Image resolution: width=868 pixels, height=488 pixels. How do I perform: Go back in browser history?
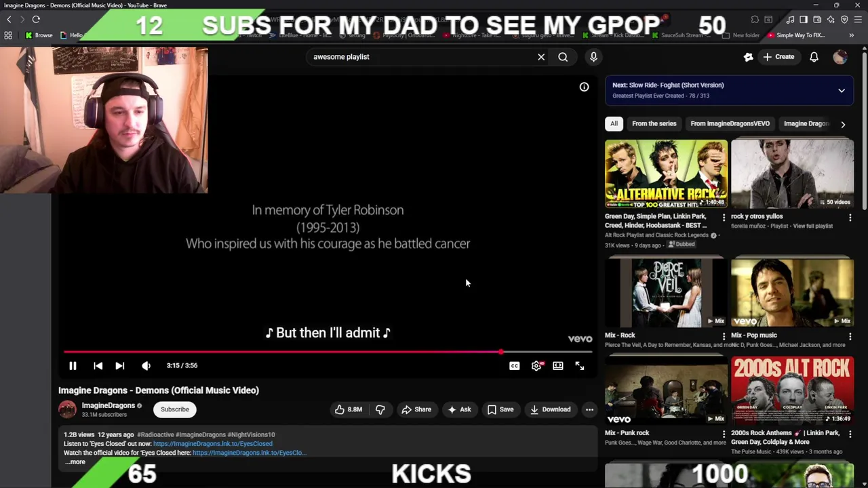(9, 20)
